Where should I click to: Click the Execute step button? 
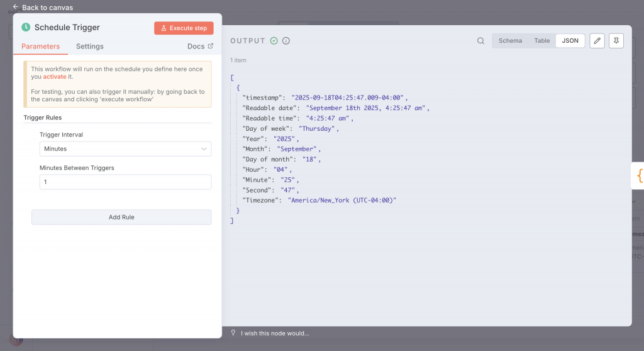[x=184, y=28]
